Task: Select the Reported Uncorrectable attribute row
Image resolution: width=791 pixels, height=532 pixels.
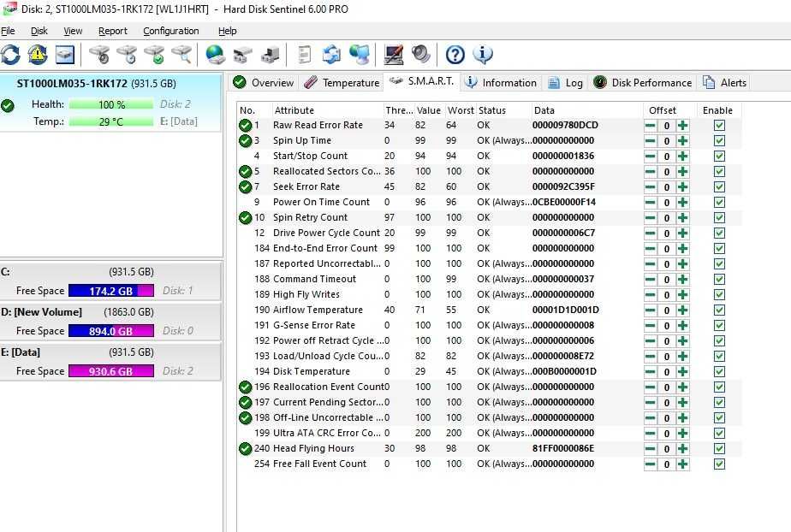Action: coord(490,264)
